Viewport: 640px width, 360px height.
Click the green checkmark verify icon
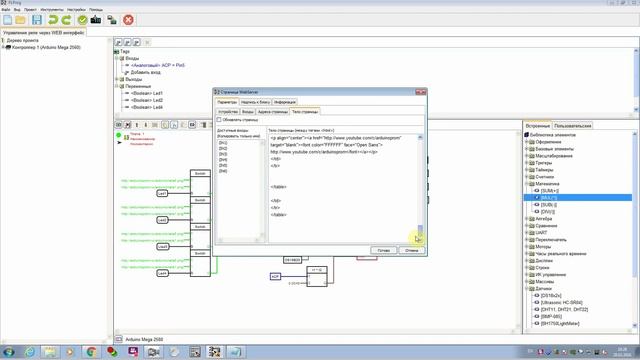pos(82,20)
